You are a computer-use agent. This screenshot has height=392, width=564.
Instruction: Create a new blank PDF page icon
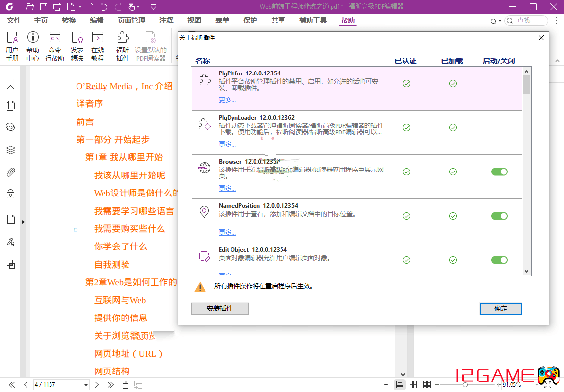[x=91, y=6]
